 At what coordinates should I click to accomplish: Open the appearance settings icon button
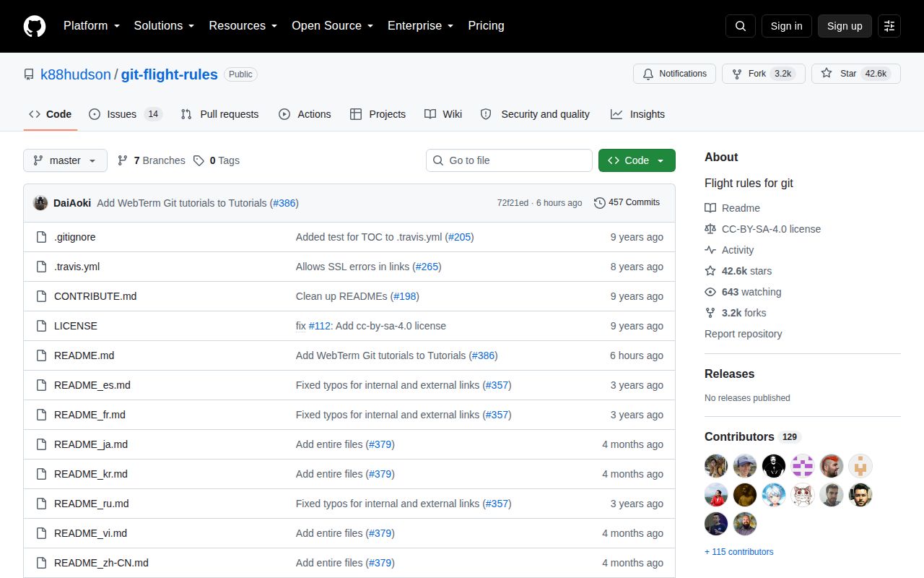click(889, 26)
